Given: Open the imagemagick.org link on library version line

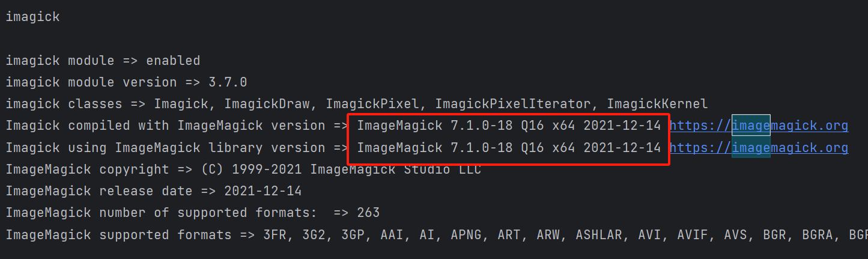Looking at the screenshot, I should pyautogui.click(x=759, y=147).
